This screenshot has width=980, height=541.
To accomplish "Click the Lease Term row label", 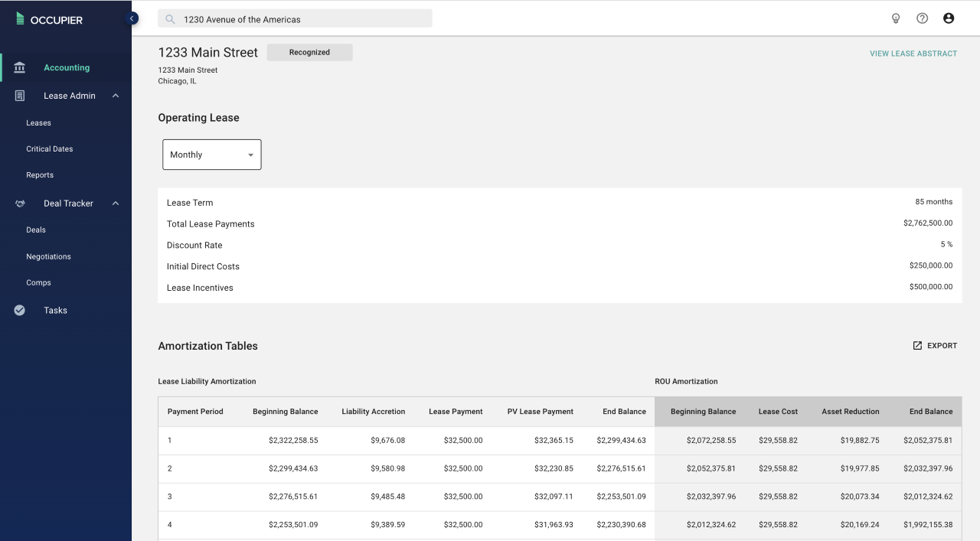I will click(190, 203).
